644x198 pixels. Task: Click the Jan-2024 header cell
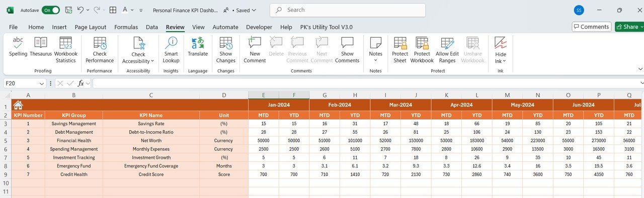[x=279, y=105]
